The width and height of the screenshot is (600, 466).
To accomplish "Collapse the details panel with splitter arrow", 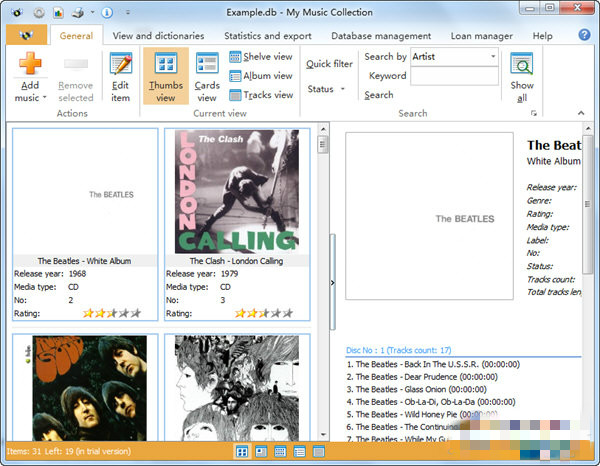I will [333, 284].
